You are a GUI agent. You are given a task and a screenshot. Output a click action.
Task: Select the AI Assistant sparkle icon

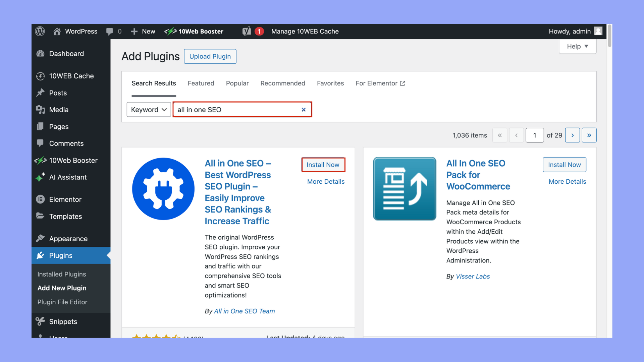(40, 177)
